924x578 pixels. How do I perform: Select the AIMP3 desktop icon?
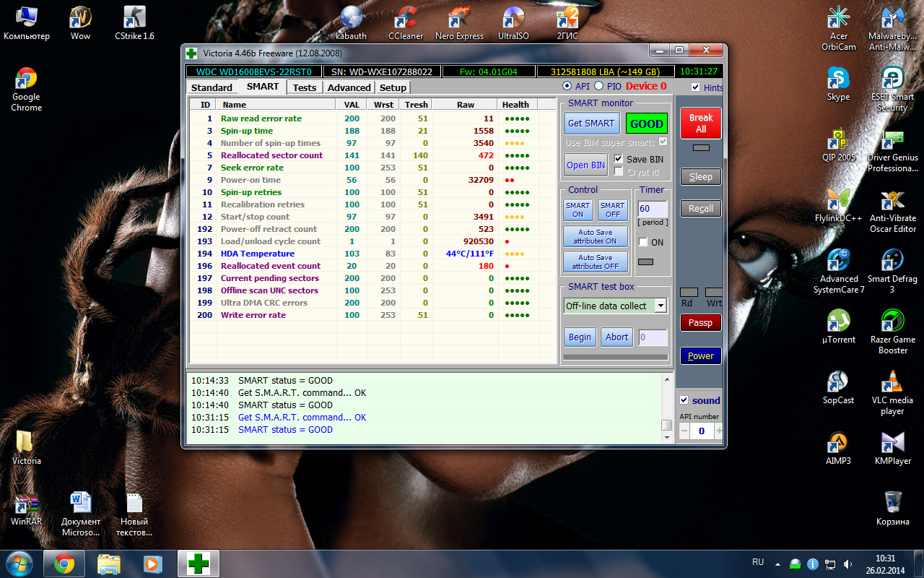839,448
